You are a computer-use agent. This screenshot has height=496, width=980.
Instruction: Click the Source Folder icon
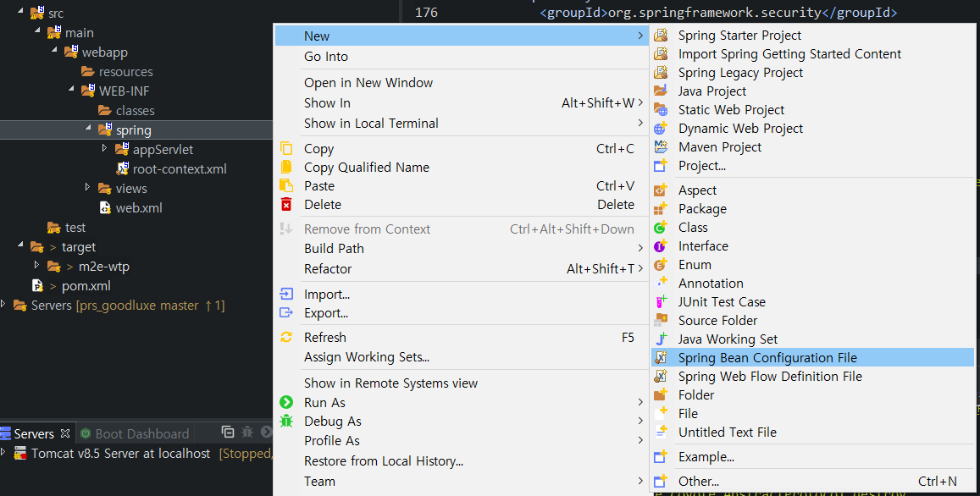(661, 321)
